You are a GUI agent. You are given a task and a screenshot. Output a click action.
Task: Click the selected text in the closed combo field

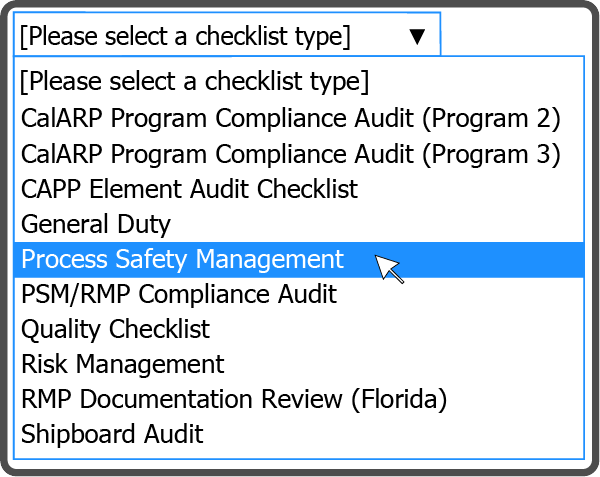(185, 37)
